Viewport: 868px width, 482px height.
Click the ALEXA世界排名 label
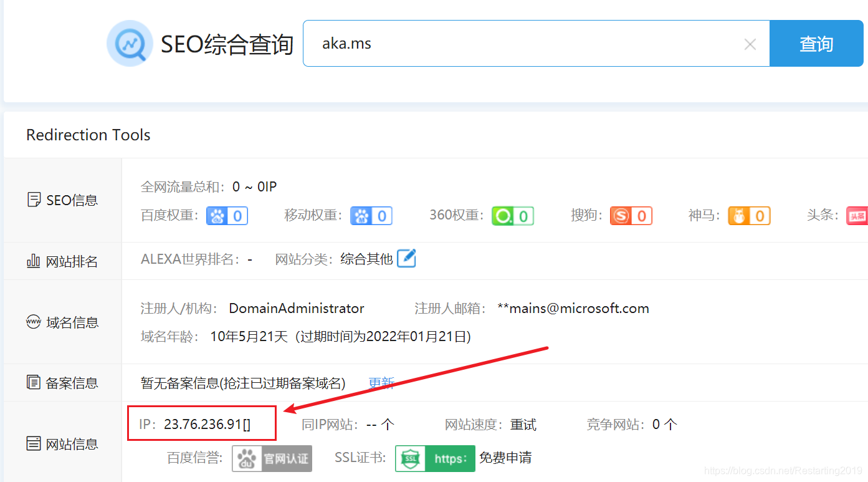click(190, 259)
